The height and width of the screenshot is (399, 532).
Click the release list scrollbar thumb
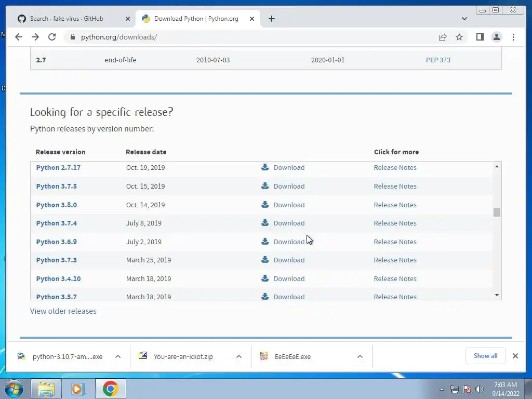[x=497, y=212]
